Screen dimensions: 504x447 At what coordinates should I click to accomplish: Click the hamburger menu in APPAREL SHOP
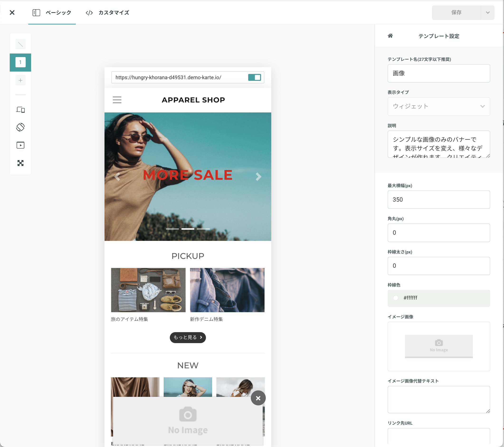(117, 100)
